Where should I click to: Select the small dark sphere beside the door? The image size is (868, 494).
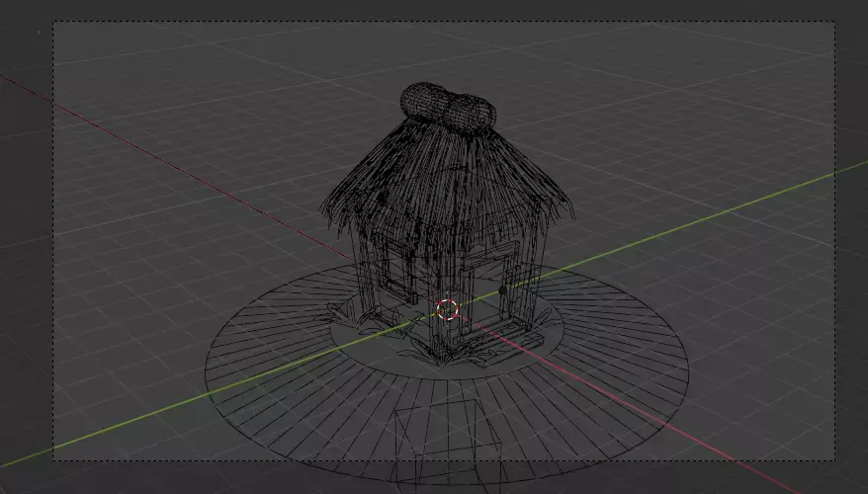pos(502,289)
